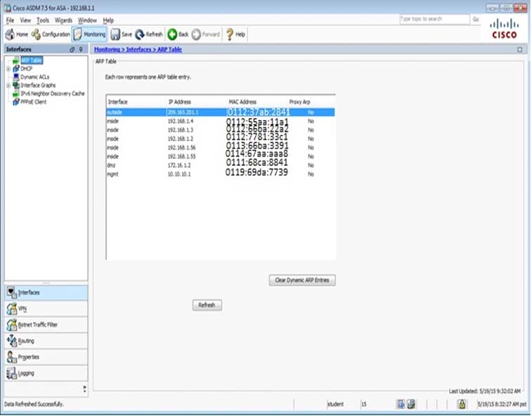Click the Cisco logo
Screen dimensions: 532x416
point(505,29)
